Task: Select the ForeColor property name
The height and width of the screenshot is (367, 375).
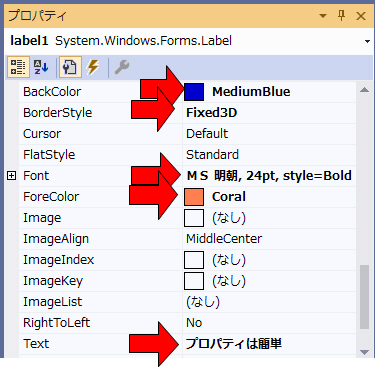Action: click(x=51, y=197)
